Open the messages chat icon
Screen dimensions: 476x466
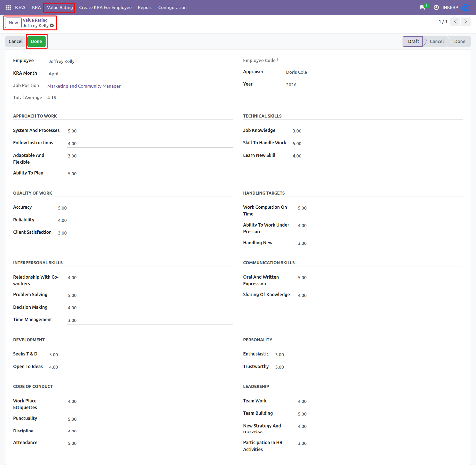pos(422,7)
